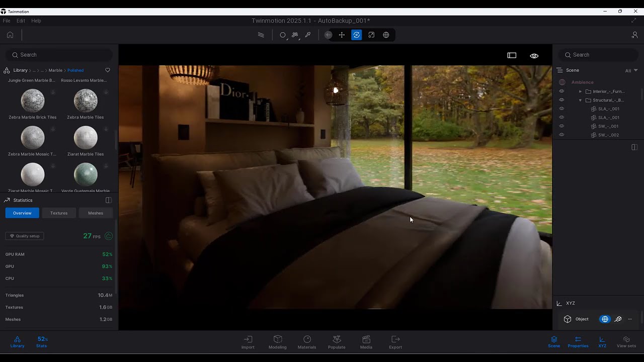
Task: Hide the SW_-_001 object
Action: (561, 126)
